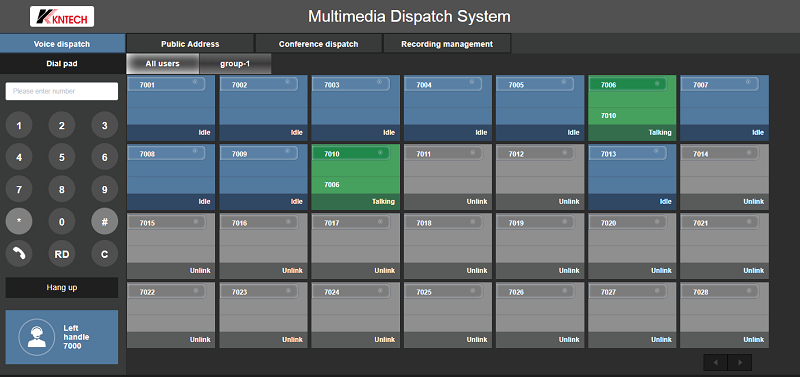This screenshot has width=800, height=377.
Task: Click the small circle icon on extension 7008
Action: [x=195, y=152]
